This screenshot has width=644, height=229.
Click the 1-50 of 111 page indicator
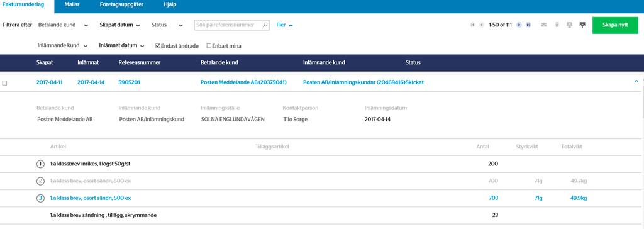click(500, 25)
